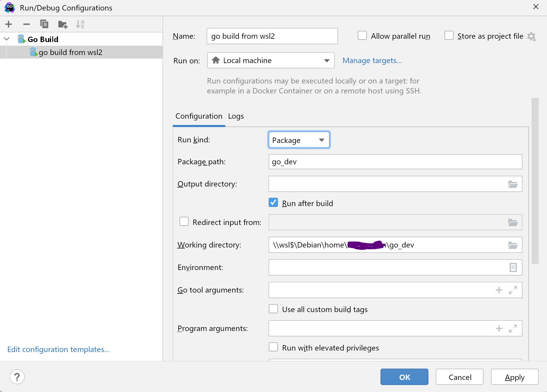Click the Copy Configuration icon
The height and width of the screenshot is (392, 547).
click(44, 24)
